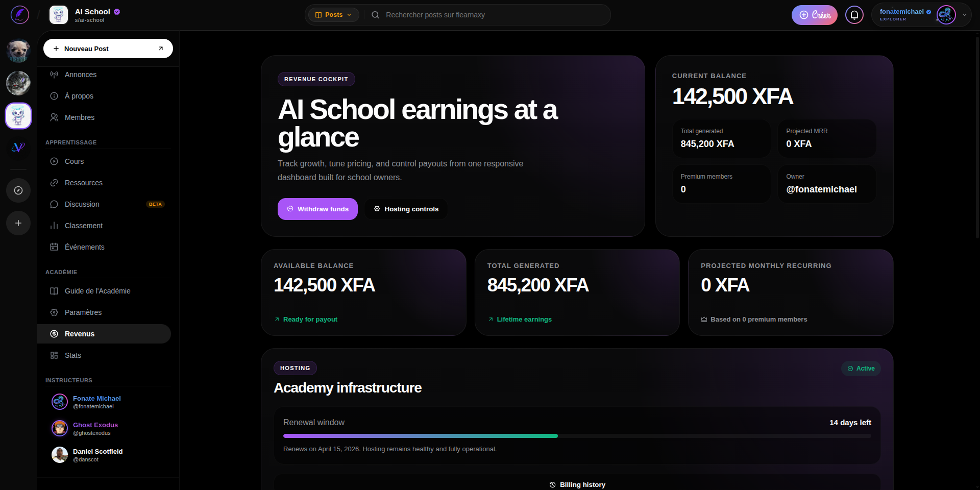Select the Cours play icon in sidebar
Image resolution: width=980 pixels, height=490 pixels.
[x=54, y=161]
